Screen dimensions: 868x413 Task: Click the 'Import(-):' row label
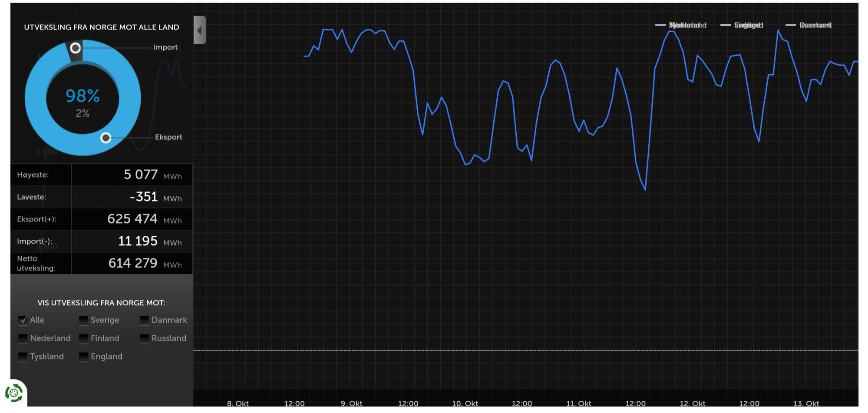pos(34,241)
